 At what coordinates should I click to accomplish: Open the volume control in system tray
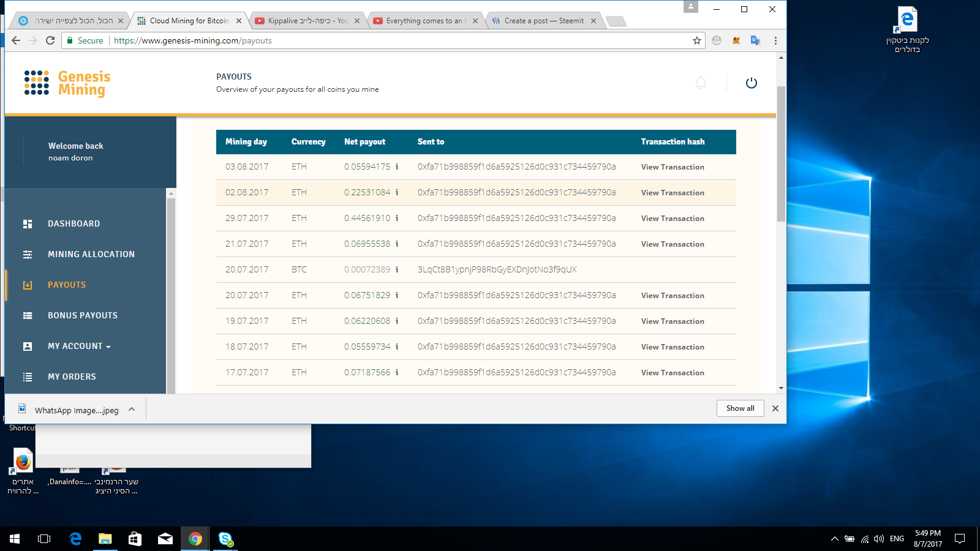click(879, 539)
